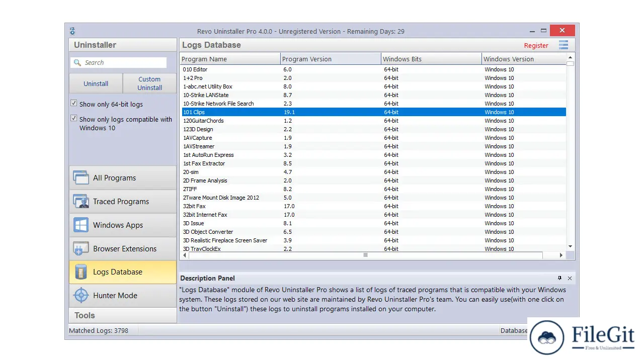Select the 2TIFF row
The height and width of the screenshot is (362, 644).
(x=373, y=189)
